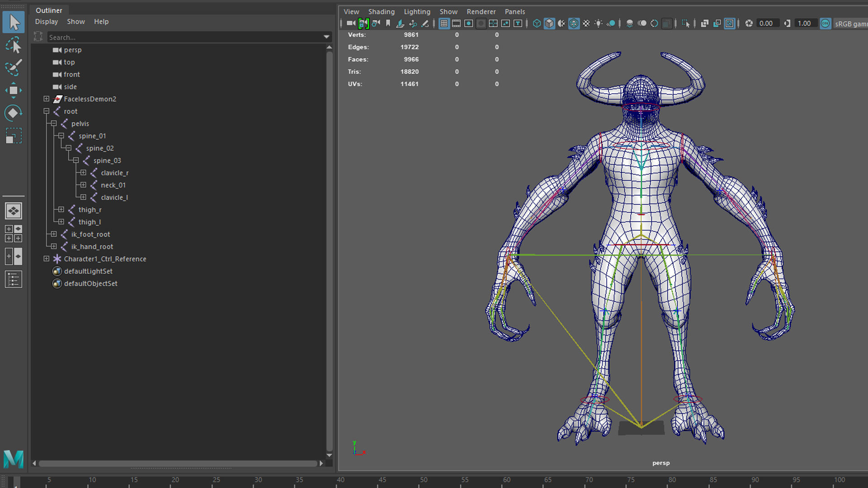This screenshot has width=868, height=488.
Task: Expand the neck_01 joint
Action: click(83, 184)
